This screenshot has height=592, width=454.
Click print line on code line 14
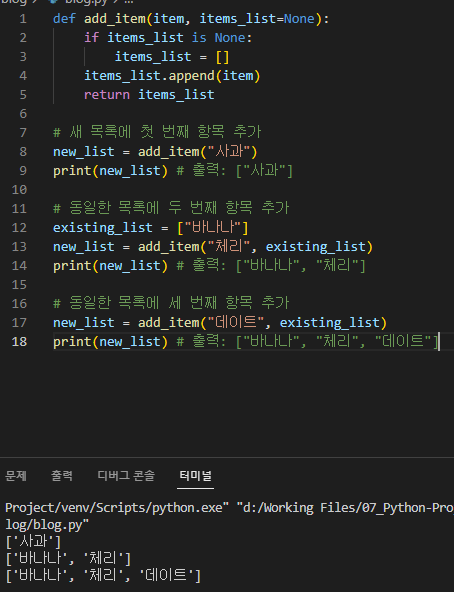point(209,265)
